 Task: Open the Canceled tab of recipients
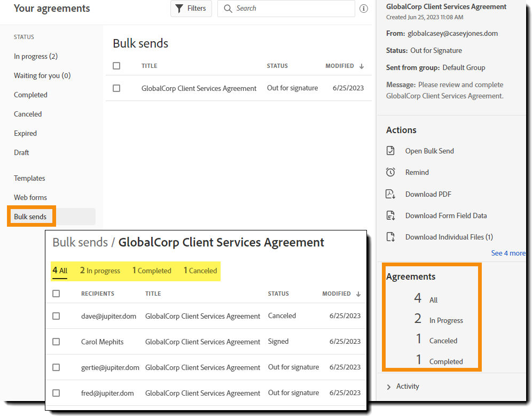click(199, 271)
